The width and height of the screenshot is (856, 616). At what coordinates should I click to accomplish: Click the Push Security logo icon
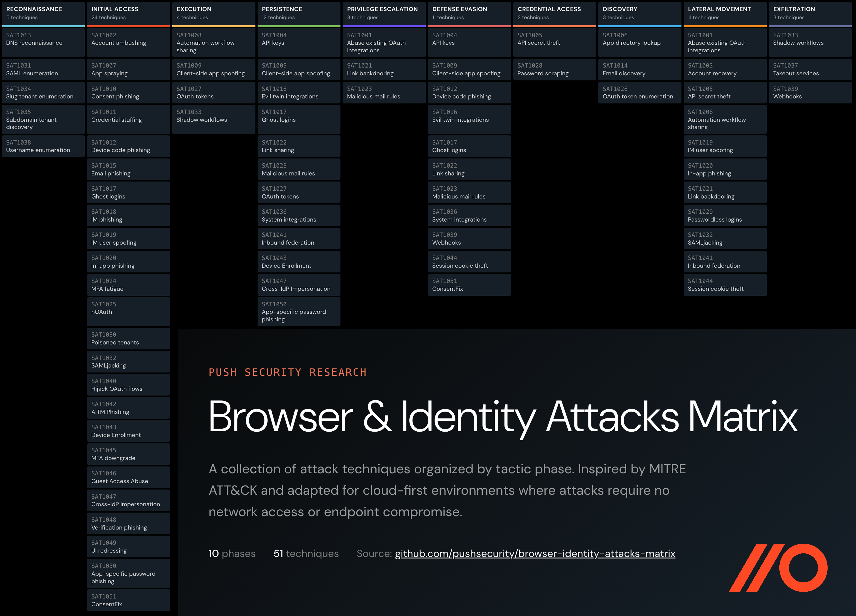pyautogui.click(x=778, y=568)
